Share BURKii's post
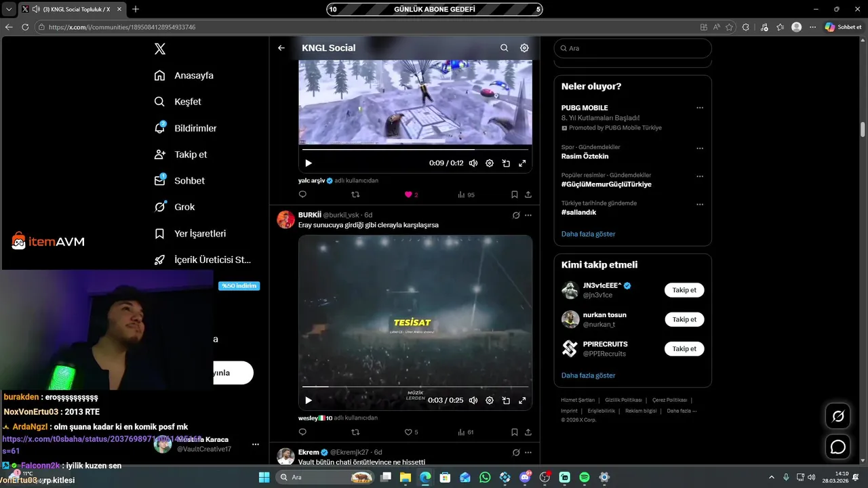 click(x=528, y=432)
